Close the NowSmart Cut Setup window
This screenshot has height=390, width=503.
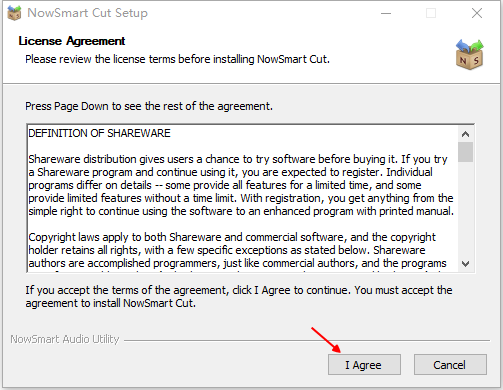(x=477, y=13)
